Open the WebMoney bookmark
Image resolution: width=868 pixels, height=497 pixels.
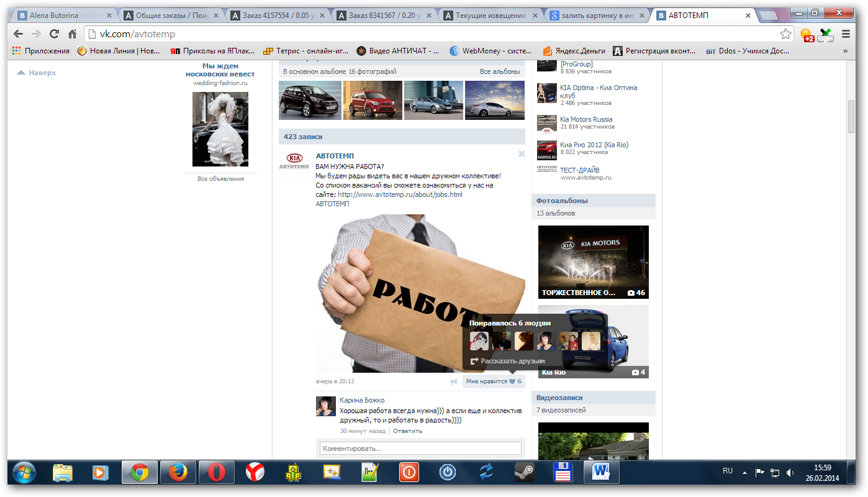[490, 51]
